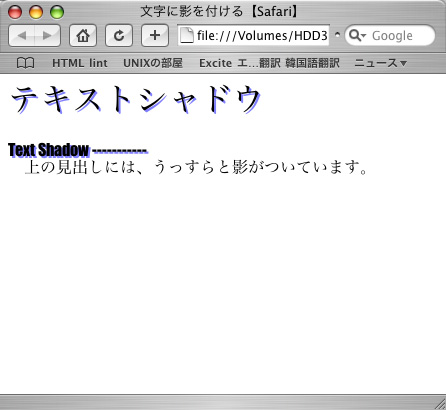Click the page icon in the address bar

click(x=187, y=35)
